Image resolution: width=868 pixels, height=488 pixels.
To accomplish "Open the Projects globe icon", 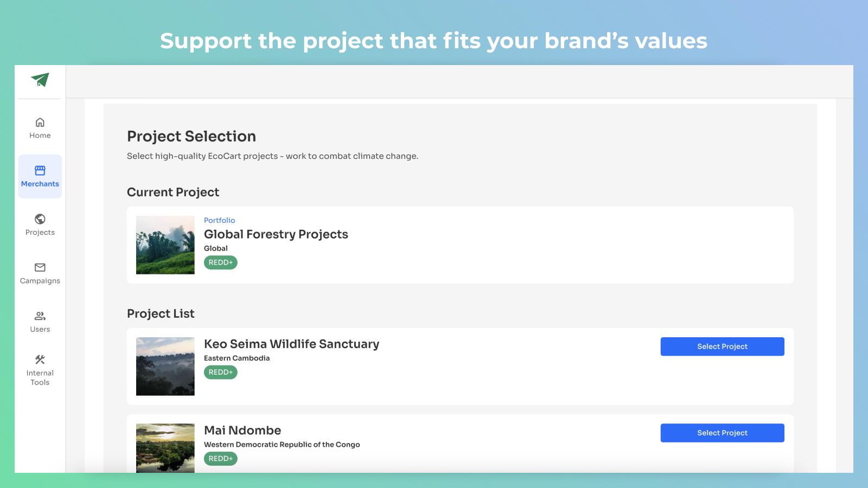I will [40, 219].
